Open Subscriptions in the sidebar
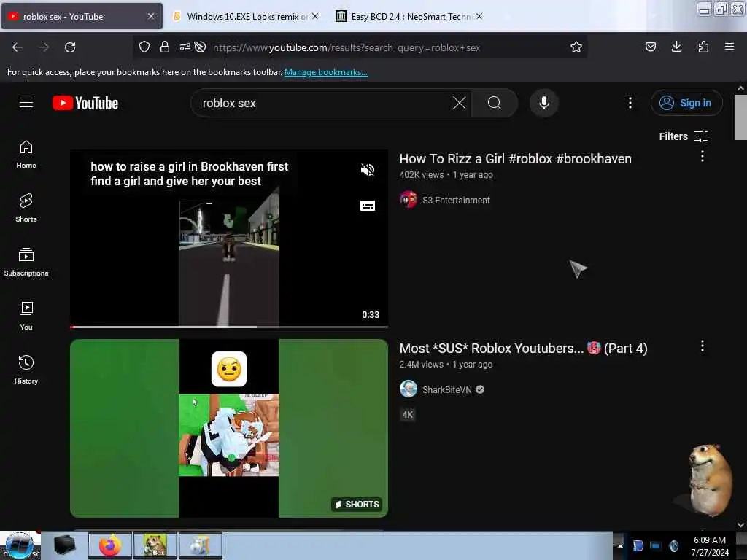Viewport: 747px width, 560px height. point(26,262)
